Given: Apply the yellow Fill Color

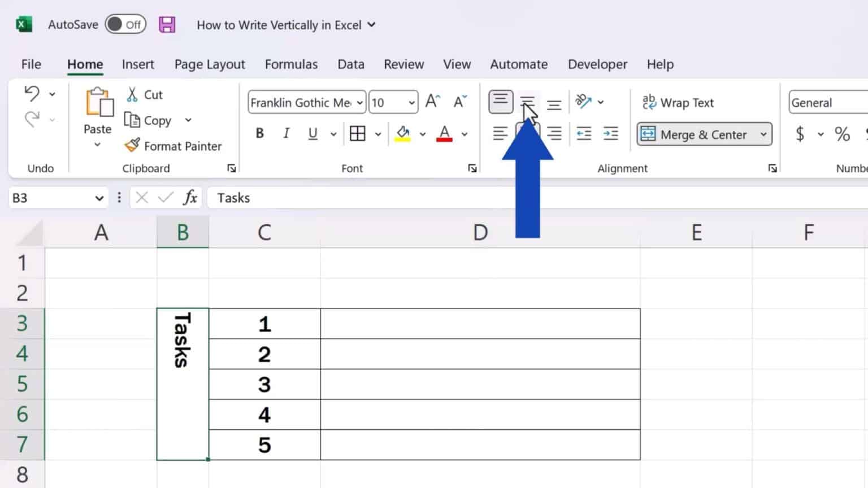Looking at the screenshot, I should pyautogui.click(x=403, y=134).
